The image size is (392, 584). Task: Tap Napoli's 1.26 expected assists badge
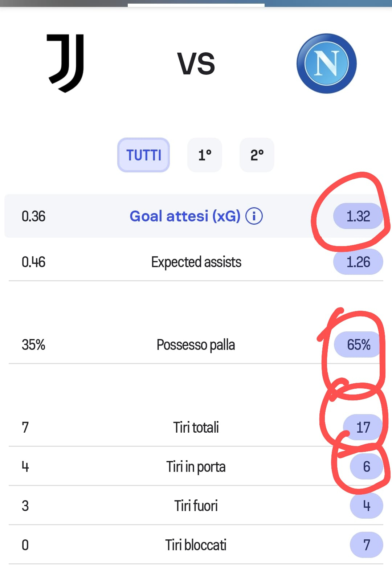point(358,262)
